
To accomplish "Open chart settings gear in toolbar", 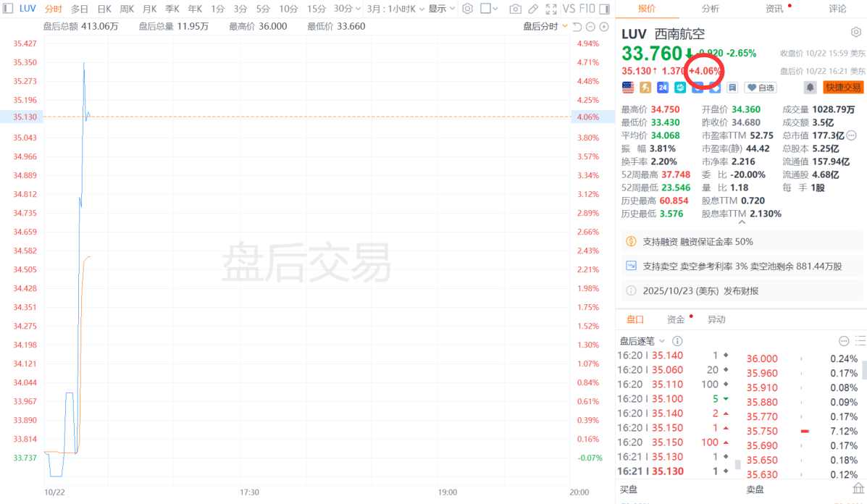I will pos(467,9).
